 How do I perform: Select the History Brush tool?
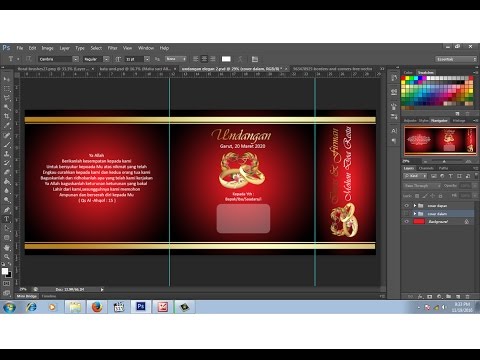tap(7, 163)
